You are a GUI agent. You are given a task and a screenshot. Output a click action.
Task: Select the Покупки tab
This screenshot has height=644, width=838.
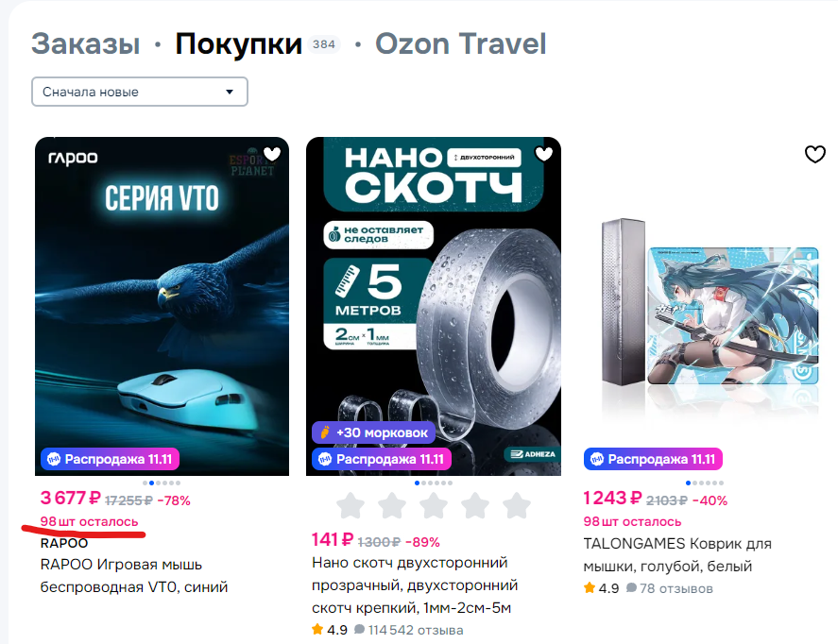(238, 43)
